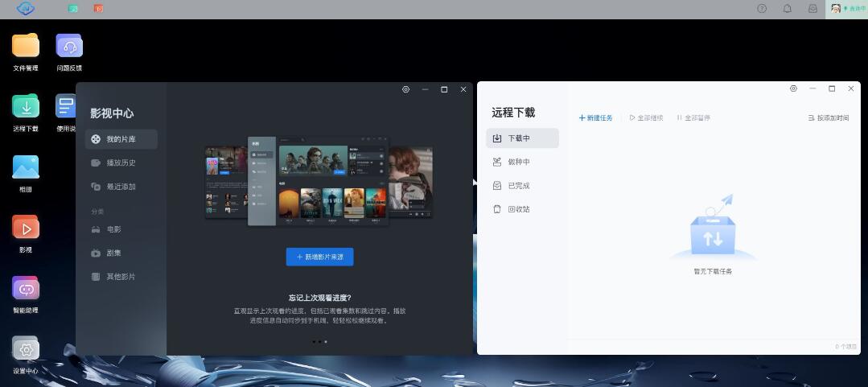Open 文件管理 desktop app
This screenshot has height=387, width=868.
coord(26,47)
